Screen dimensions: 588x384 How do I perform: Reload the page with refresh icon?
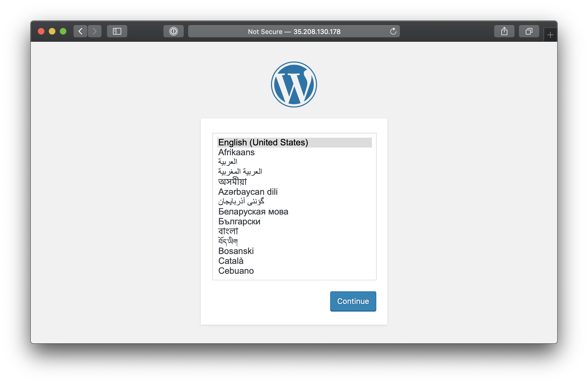click(393, 31)
